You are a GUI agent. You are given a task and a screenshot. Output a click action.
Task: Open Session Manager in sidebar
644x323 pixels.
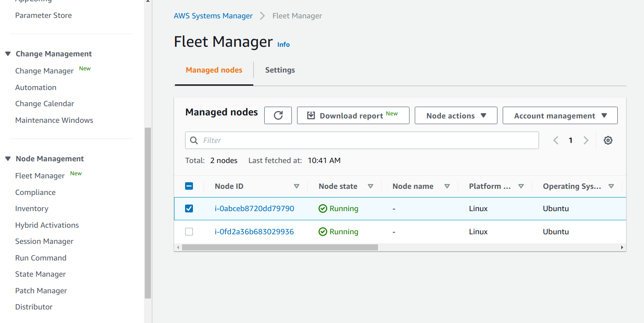44,241
